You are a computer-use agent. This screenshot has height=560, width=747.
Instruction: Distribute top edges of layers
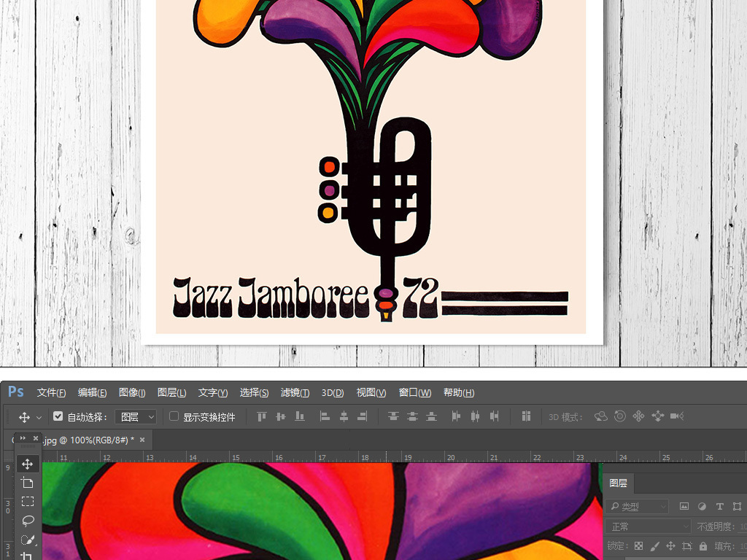(x=393, y=416)
